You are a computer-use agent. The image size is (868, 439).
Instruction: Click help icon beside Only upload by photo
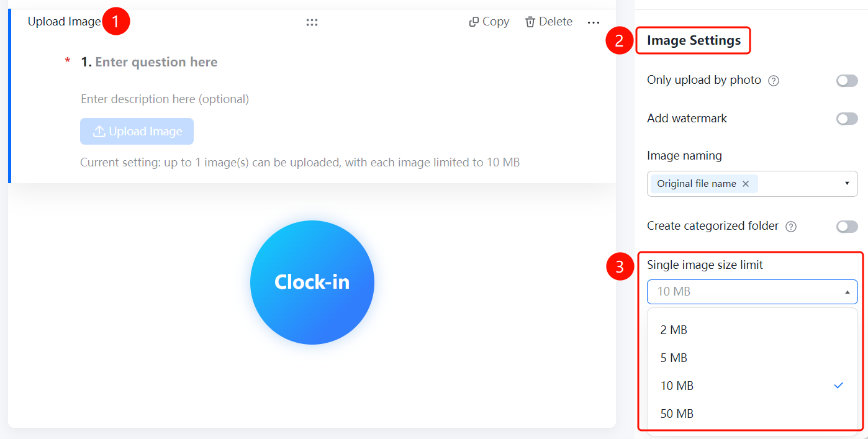coord(774,81)
